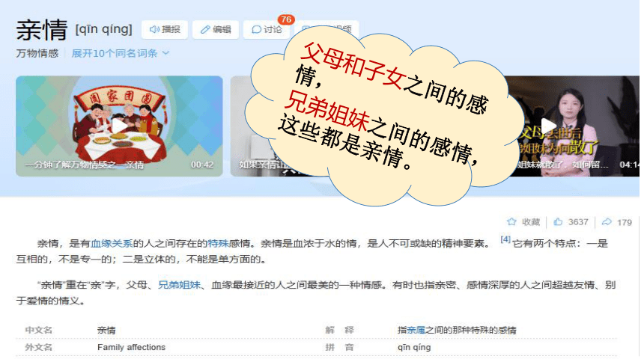Open the 血缘关系 link
Image resolution: width=644 pixels, height=362 pixels.
point(112,243)
